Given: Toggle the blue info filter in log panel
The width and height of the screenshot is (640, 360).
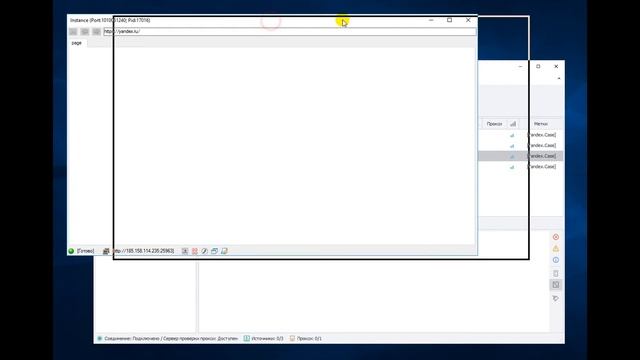Looking at the screenshot, I should point(556,260).
